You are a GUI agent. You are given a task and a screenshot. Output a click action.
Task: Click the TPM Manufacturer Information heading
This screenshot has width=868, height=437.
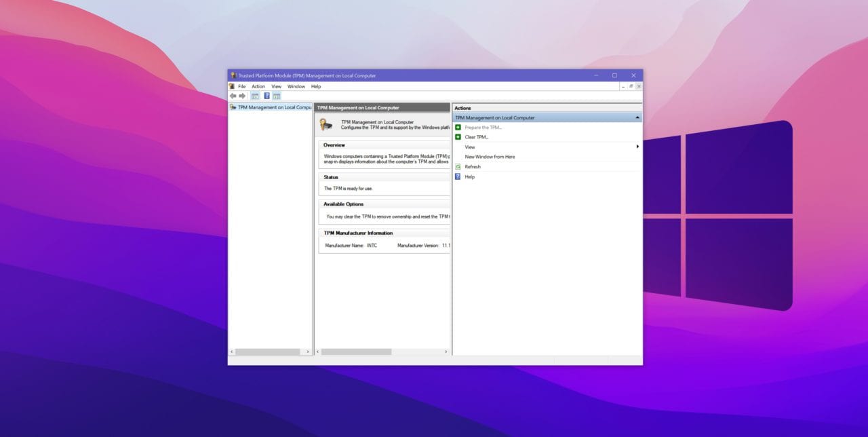(358, 233)
